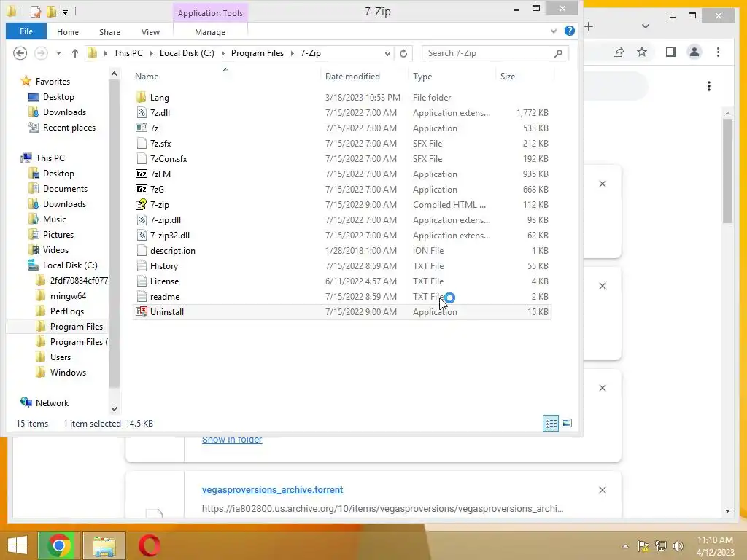Viewport: 747px width, 560px height.
Task: Open recent locations dropdown arrow
Action: (58, 53)
